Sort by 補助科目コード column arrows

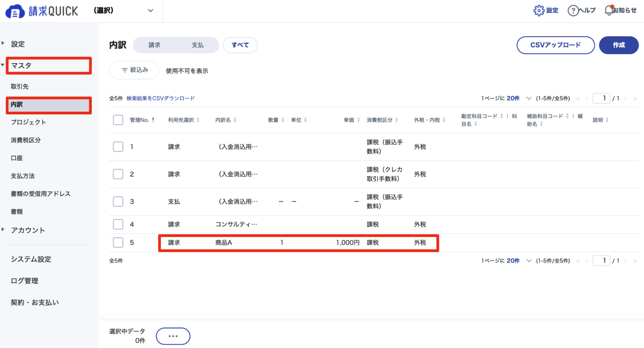click(x=567, y=116)
